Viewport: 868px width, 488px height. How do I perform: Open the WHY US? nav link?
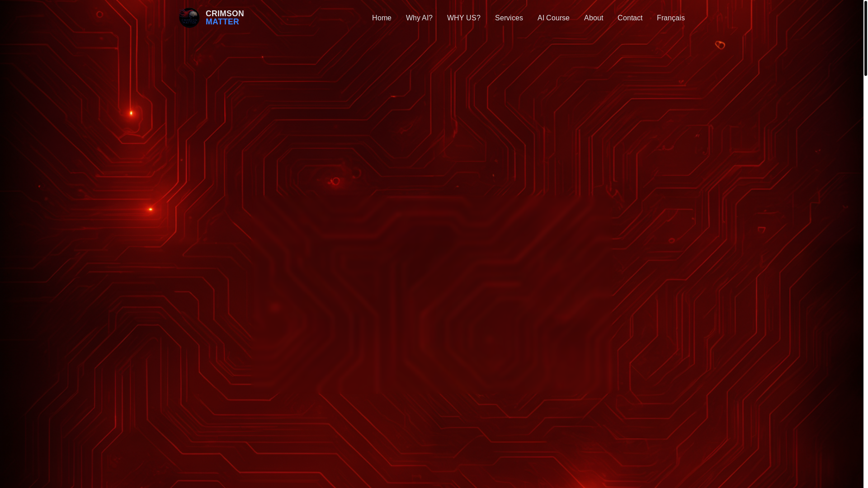point(464,18)
